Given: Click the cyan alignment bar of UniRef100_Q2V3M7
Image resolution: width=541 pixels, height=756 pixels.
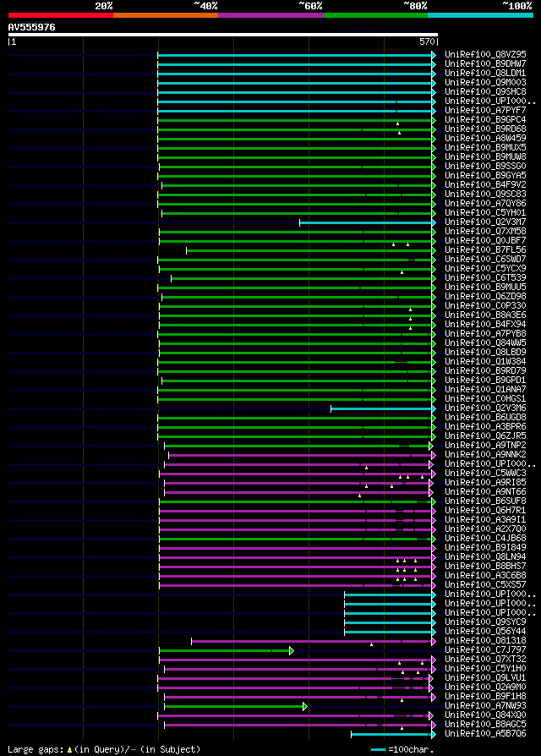Looking at the screenshot, I should click(x=366, y=222).
